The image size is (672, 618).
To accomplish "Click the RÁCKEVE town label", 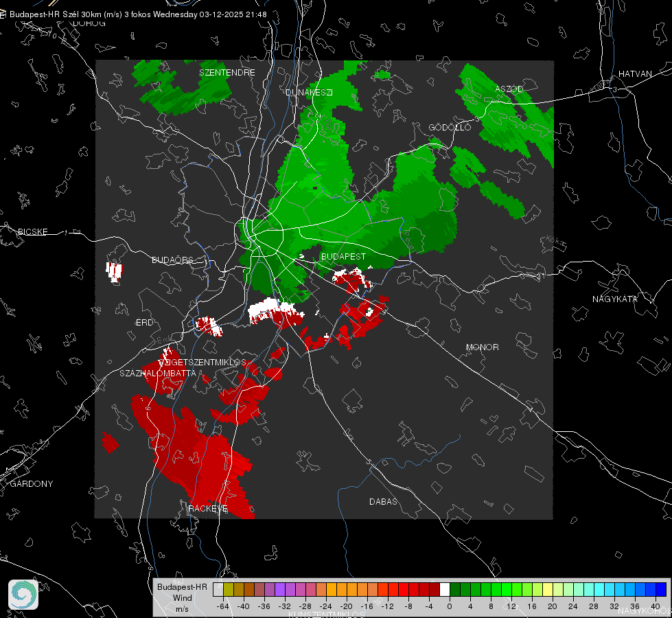I will pyautogui.click(x=208, y=509).
